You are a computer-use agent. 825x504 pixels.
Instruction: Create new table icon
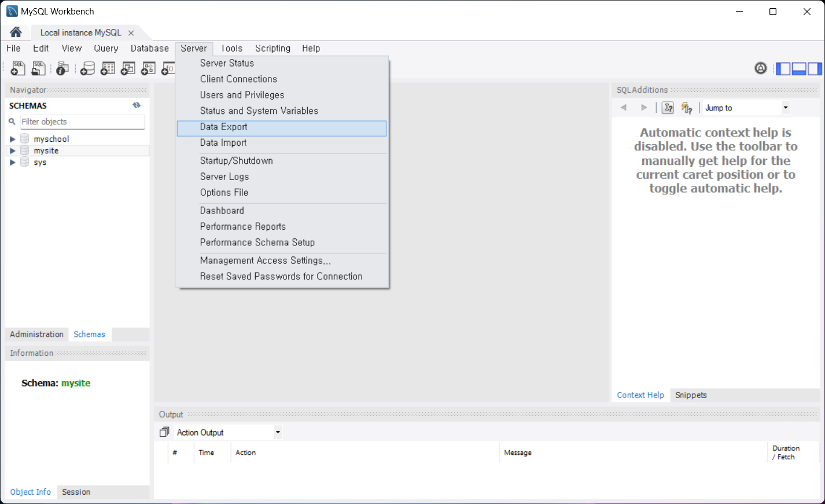108,68
